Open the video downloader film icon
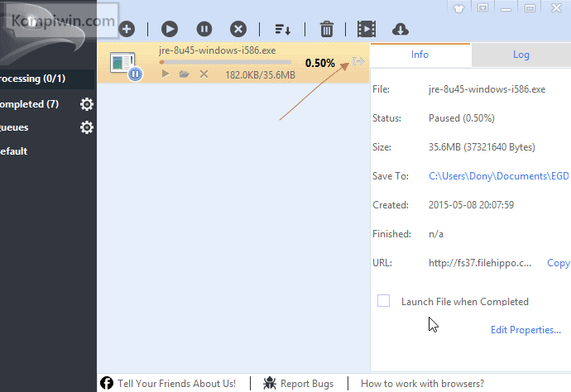This screenshot has width=571, height=392. click(367, 29)
